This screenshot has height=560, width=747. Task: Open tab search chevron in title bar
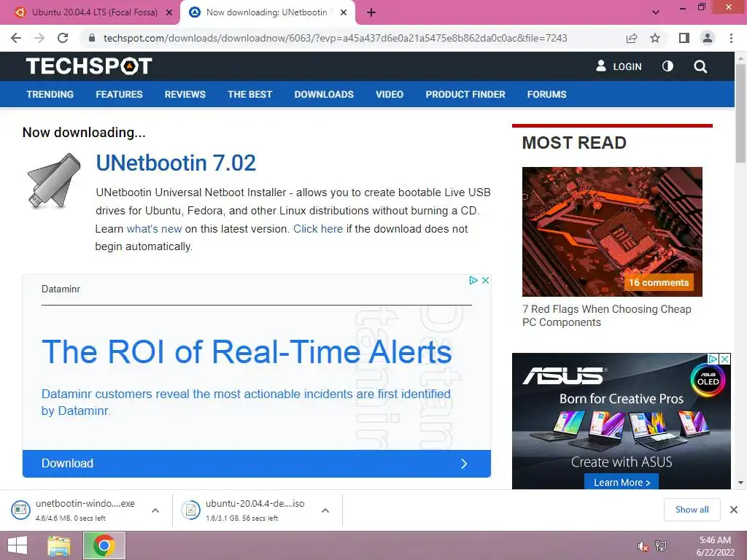(x=656, y=12)
